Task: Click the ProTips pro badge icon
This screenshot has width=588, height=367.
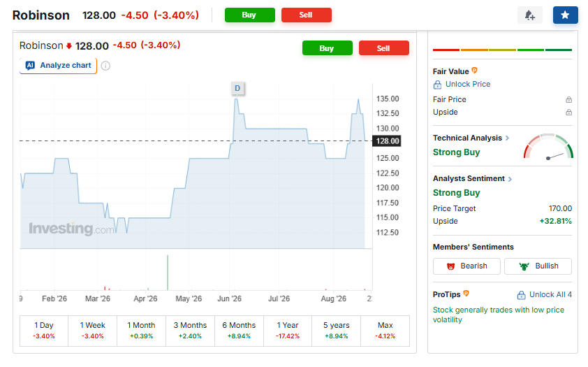Action: click(x=466, y=294)
